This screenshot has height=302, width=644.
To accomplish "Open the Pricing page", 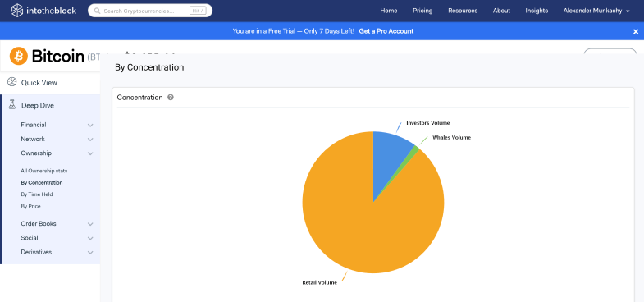I will [x=422, y=11].
